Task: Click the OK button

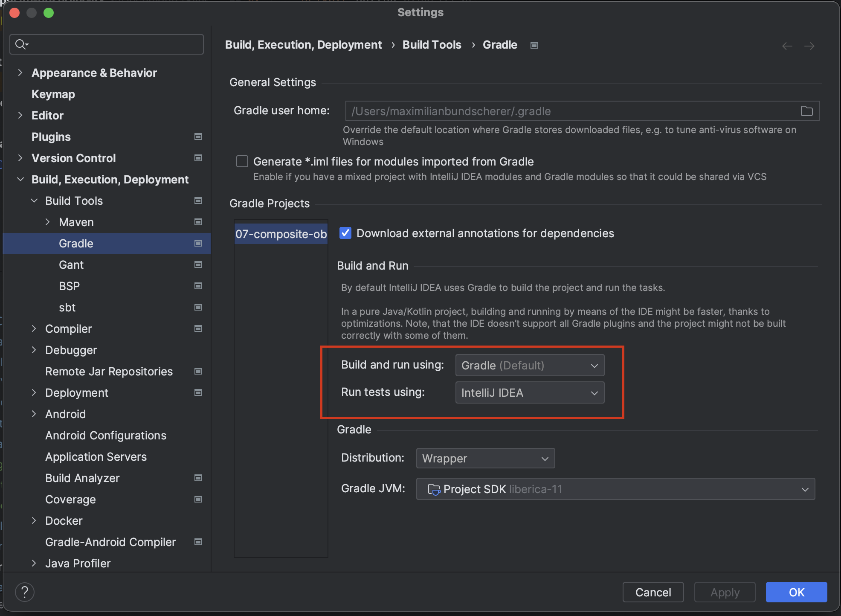Action: [x=796, y=592]
